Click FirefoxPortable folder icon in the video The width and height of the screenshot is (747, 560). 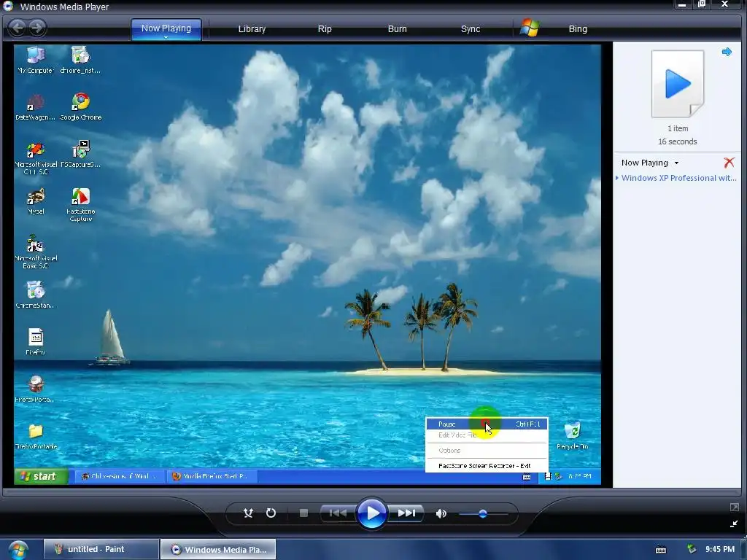[x=36, y=436]
